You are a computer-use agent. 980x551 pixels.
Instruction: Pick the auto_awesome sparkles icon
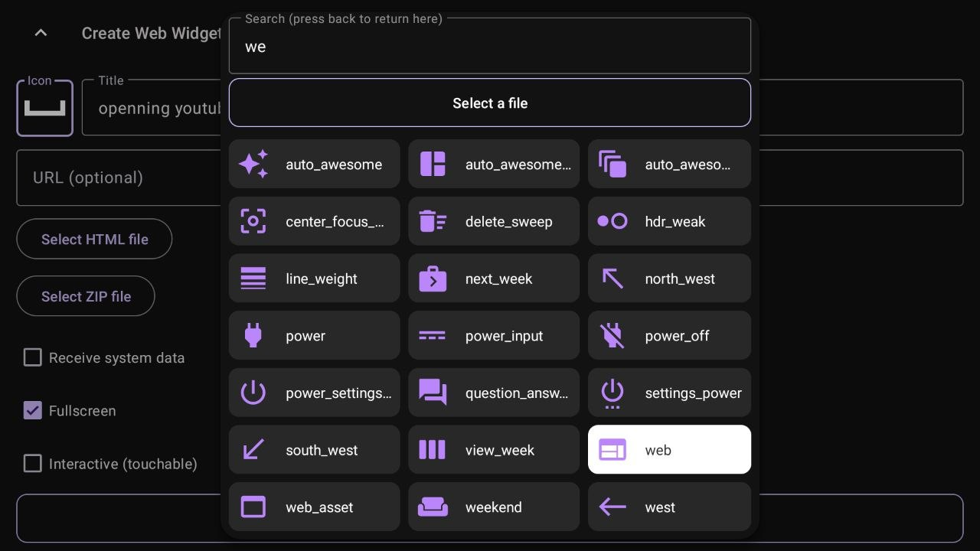point(314,164)
